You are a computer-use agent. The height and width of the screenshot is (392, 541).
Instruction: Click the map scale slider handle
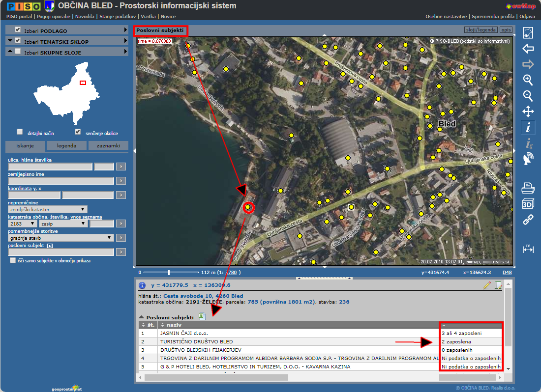coord(169,272)
